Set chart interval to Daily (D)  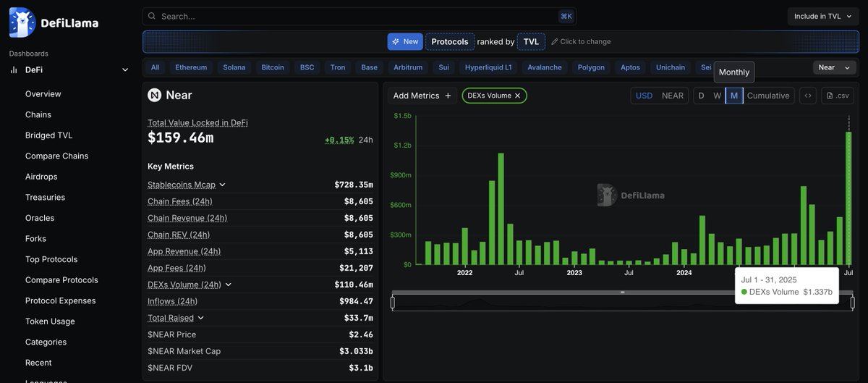700,96
